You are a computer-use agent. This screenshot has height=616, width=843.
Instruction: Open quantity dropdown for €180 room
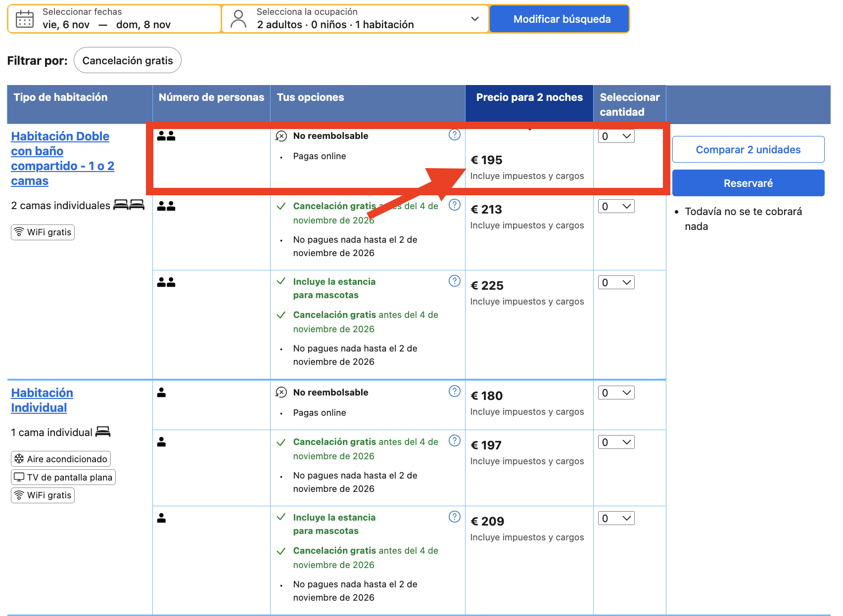[616, 393]
